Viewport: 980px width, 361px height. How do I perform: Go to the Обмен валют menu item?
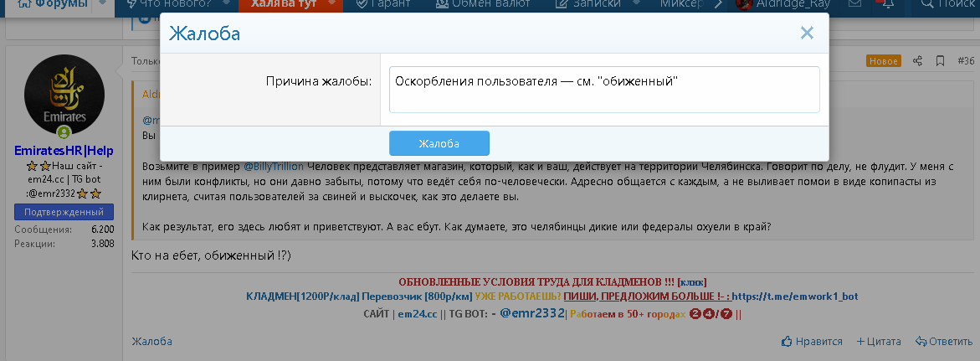482,4
